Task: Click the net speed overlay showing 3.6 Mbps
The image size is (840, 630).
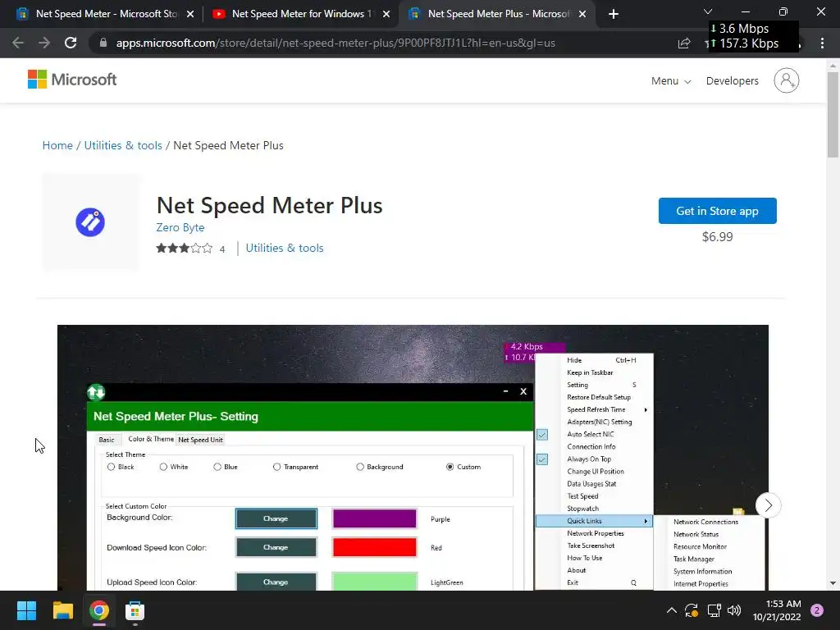Action: coord(753,36)
